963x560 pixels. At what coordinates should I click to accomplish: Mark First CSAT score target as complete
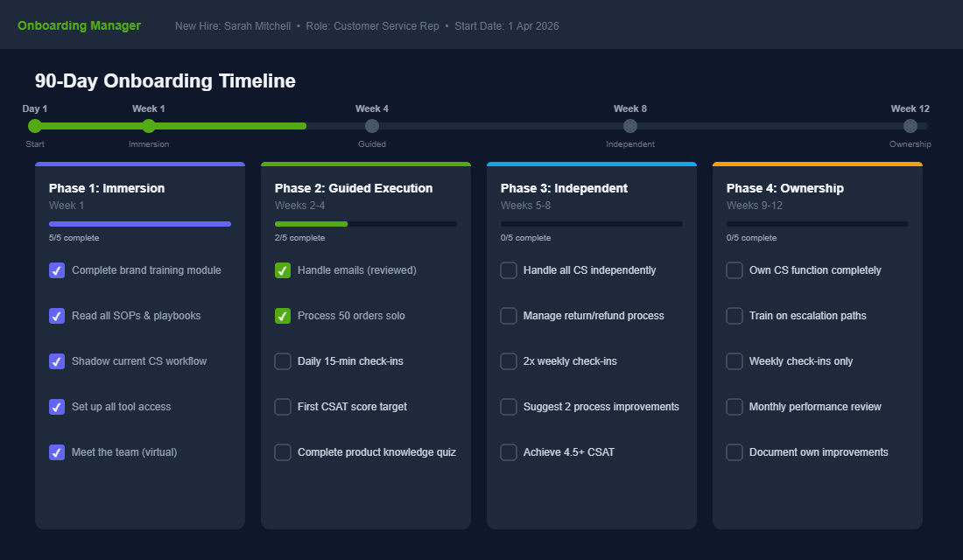tap(282, 407)
